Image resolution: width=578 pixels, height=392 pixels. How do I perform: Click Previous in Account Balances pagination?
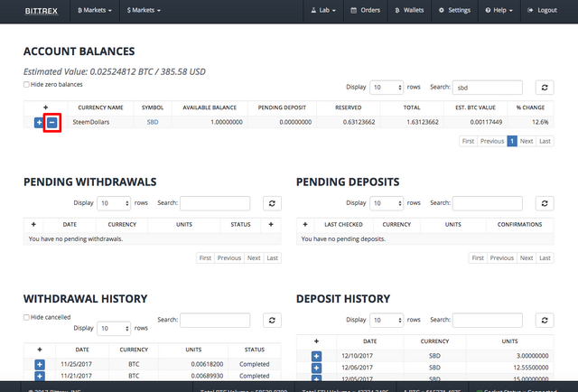[x=492, y=141]
